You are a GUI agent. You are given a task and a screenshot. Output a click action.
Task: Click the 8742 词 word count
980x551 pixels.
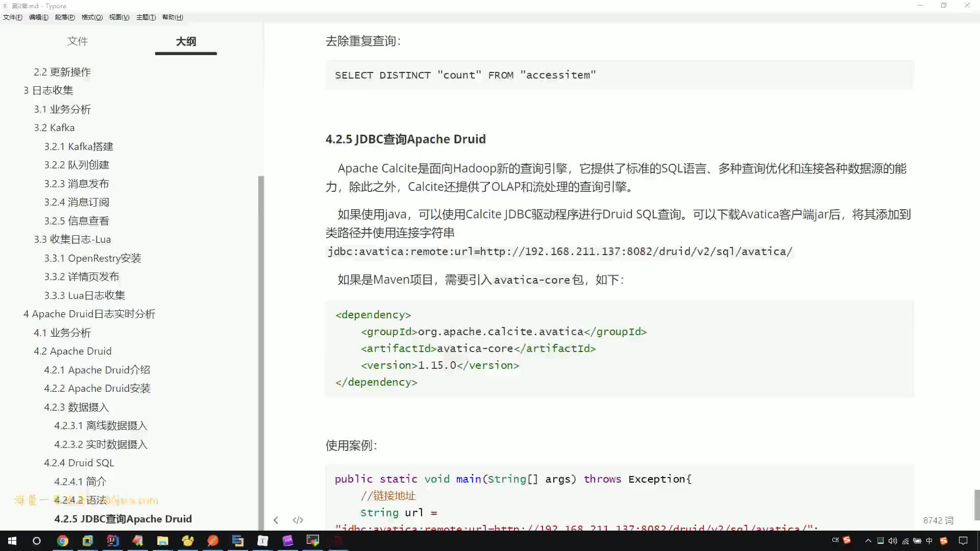tap(938, 520)
